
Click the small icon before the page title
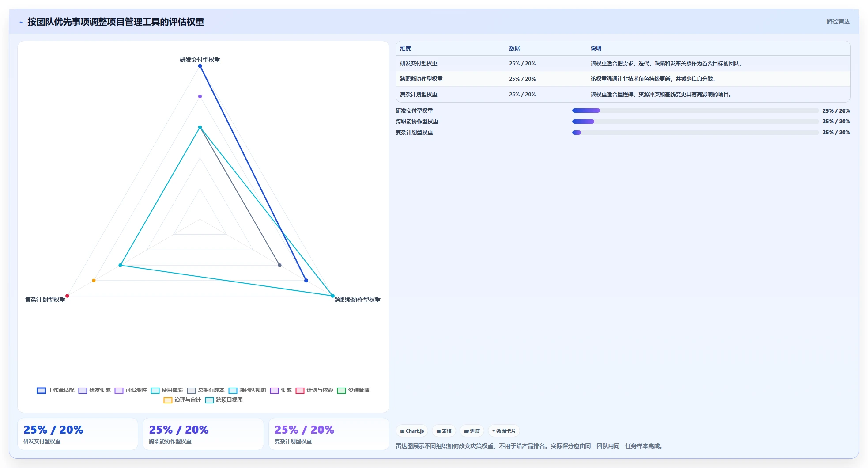[21, 22]
